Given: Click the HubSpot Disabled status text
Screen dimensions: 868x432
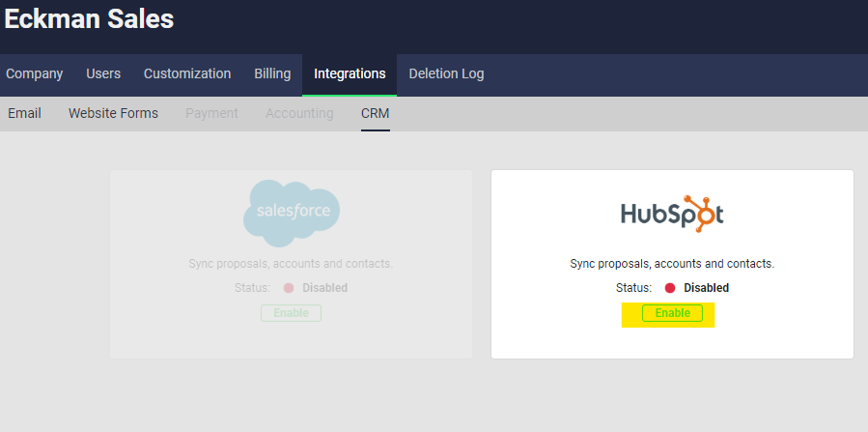Looking at the screenshot, I should [x=707, y=288].
